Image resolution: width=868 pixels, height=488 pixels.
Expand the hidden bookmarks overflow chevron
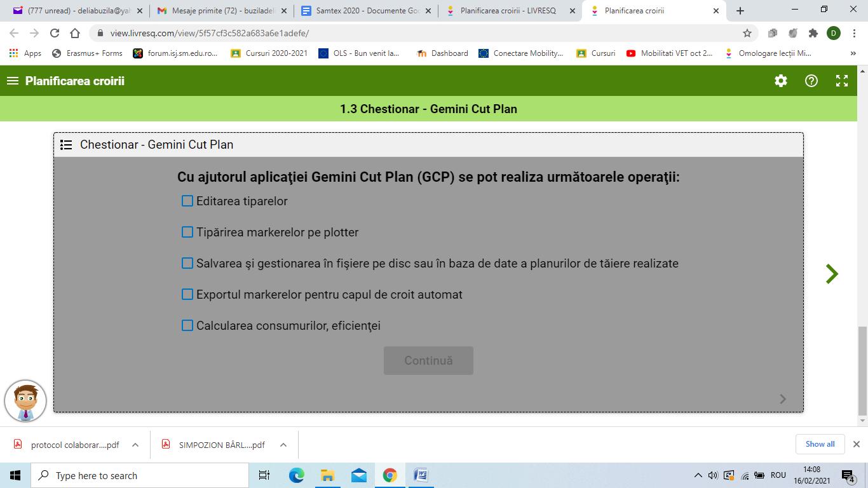(x=853, y=53)
